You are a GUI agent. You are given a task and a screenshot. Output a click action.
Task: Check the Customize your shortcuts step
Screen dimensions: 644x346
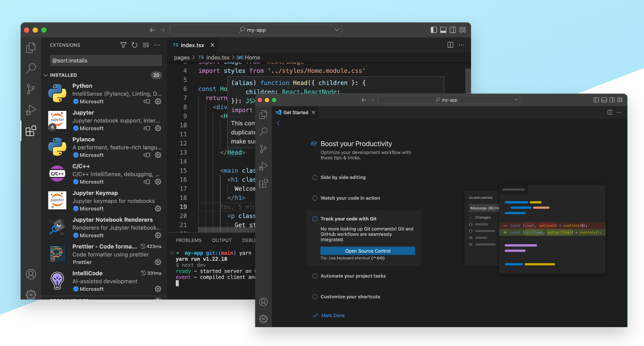[x=315, y=297]
